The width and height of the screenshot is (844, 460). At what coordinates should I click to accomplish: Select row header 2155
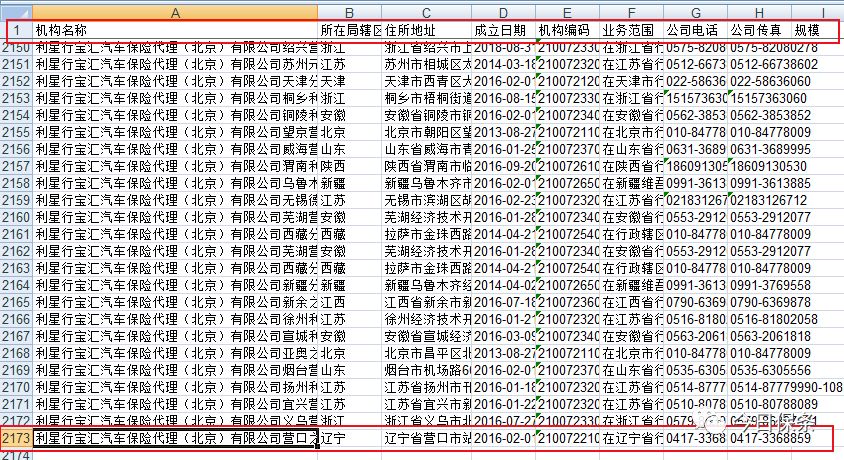coord(16,132)
